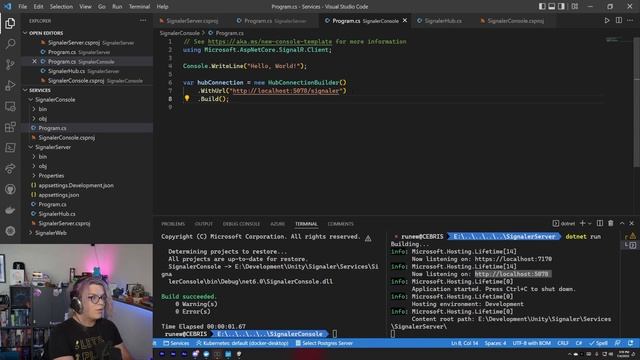Click Select Postgres Server in status bar
The width and height of the screenshot is (640, 360).
coord(324,343)
